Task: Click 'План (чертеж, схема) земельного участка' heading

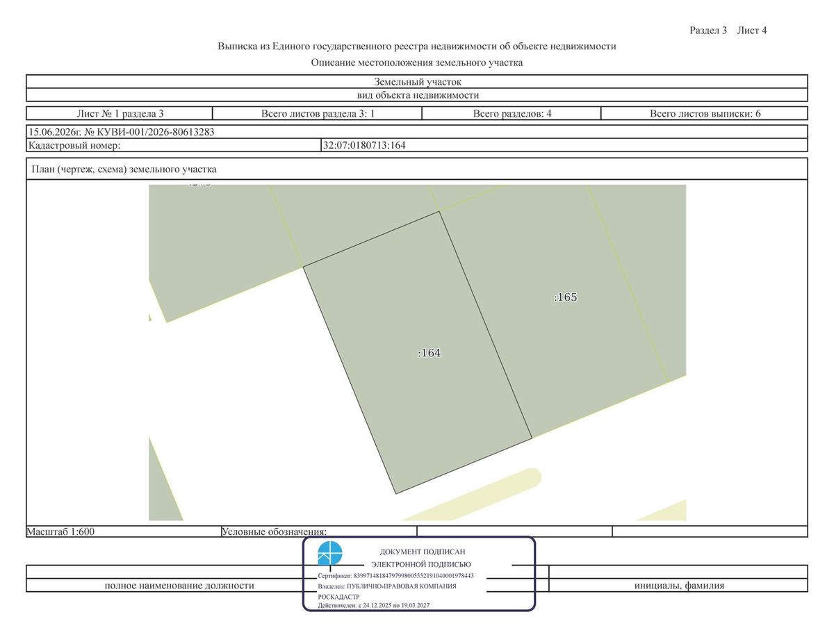Action: (124, 169)
